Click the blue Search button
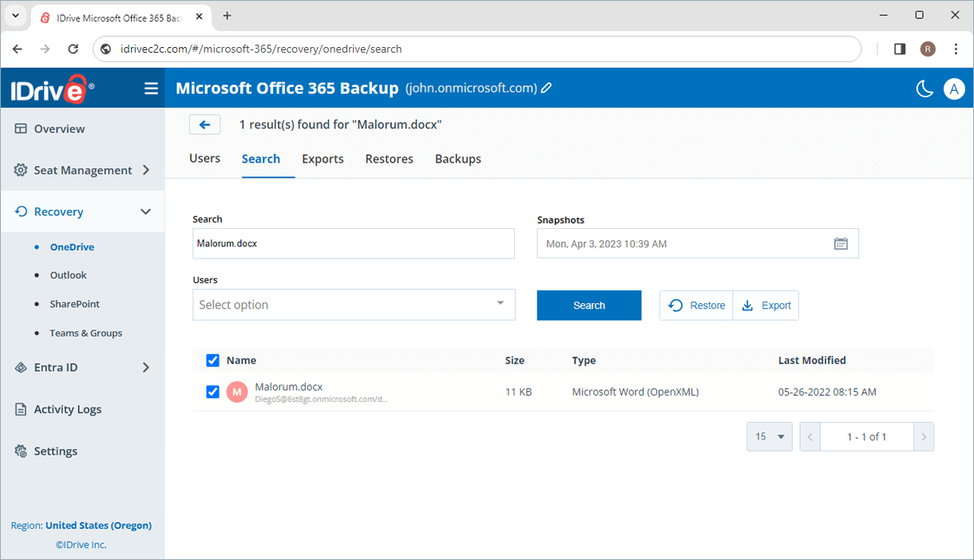 click(589, 306)
